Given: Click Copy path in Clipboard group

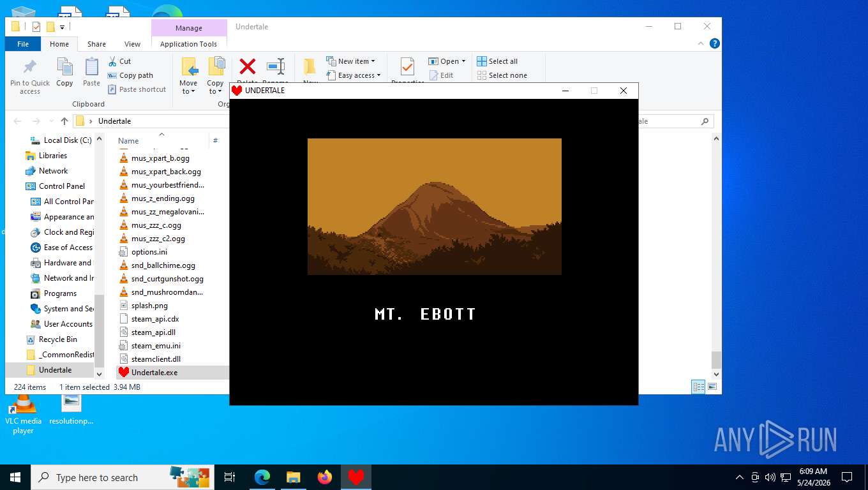Looking at the screenshot, I should [x=130, y=75].
